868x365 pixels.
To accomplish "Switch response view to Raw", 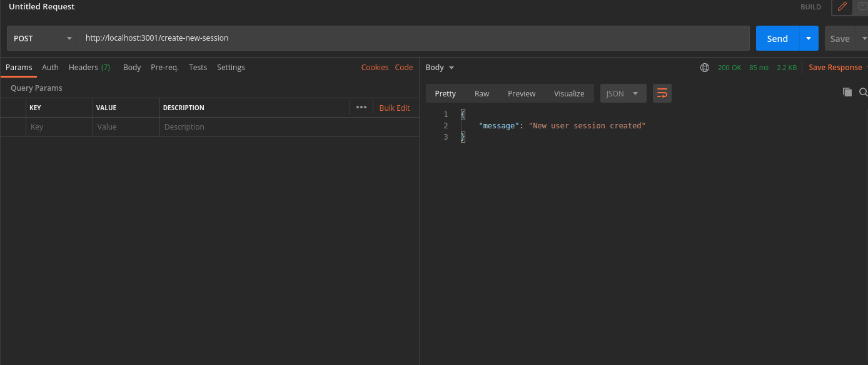I will pyautogui.click(x=482, y=93).
